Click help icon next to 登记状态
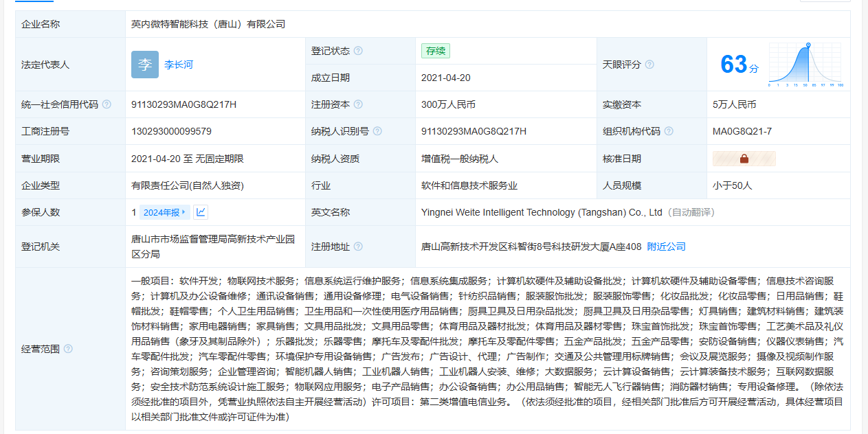This screenshot has height=434, width=868. pos(358,51)
